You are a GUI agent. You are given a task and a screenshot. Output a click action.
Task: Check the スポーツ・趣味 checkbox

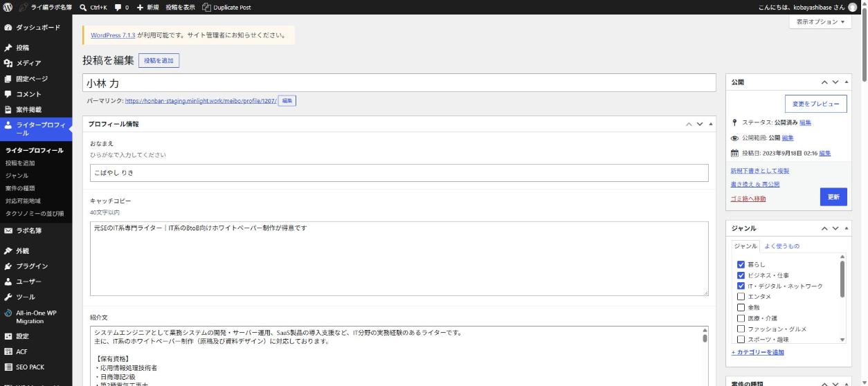(741, 339)
